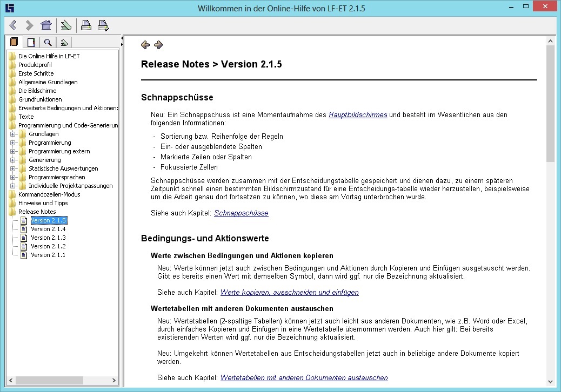Click the Hinweise und Tipps tree label
Image resolution: width=561 pixels, height=392 pixels.
click(x=43, y=203)
